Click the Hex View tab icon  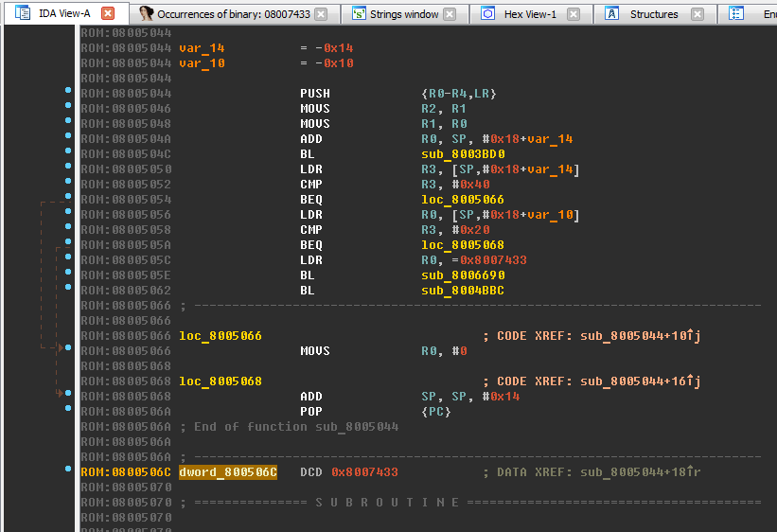coord(487,14)
